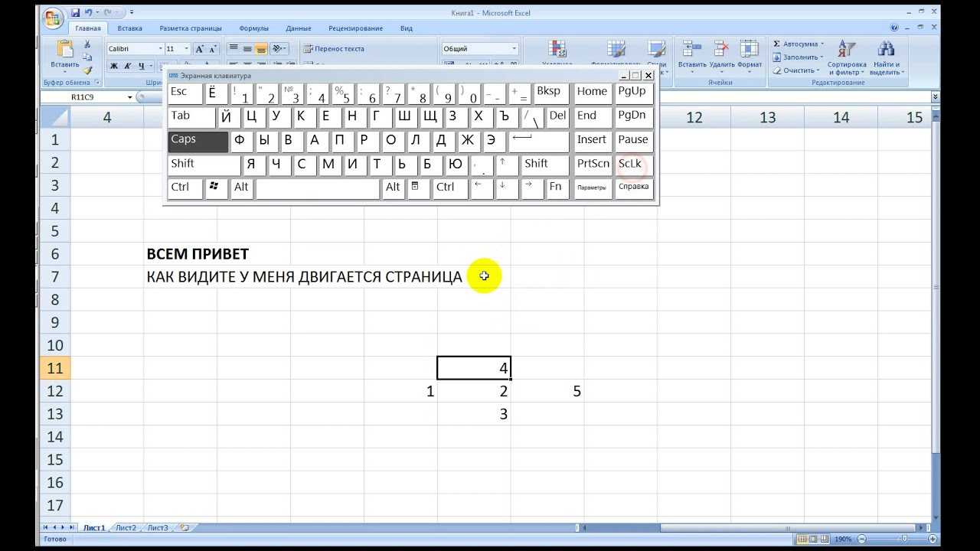The height and width of the screenshot is (551, 980).
Task: Open the text orientation options
Action: point(279,48)
